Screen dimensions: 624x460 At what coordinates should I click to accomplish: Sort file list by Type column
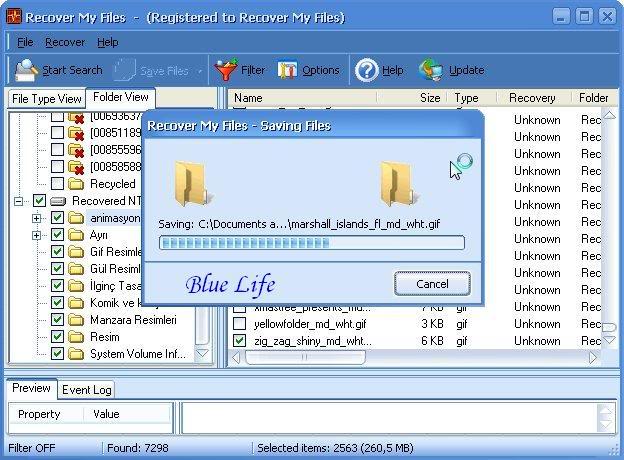472,98
